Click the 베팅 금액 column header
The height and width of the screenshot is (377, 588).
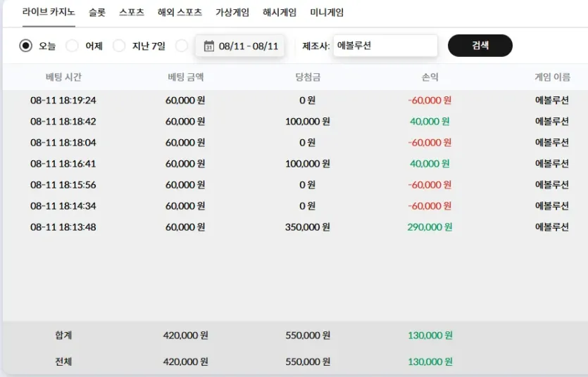(x=186, y=77)
